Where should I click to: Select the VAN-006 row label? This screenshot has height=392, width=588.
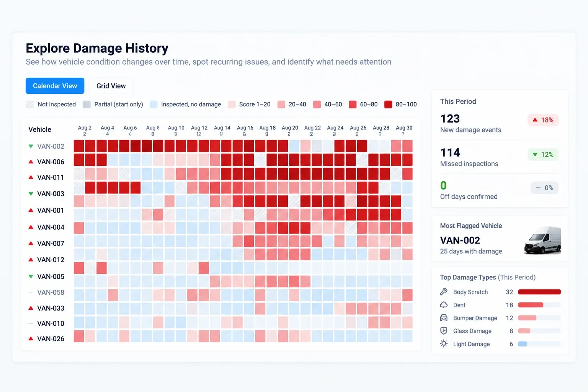coord(51,162)
